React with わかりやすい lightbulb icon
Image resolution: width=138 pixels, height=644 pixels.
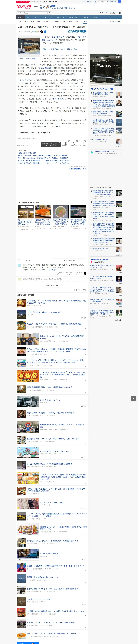click(74, 144)
